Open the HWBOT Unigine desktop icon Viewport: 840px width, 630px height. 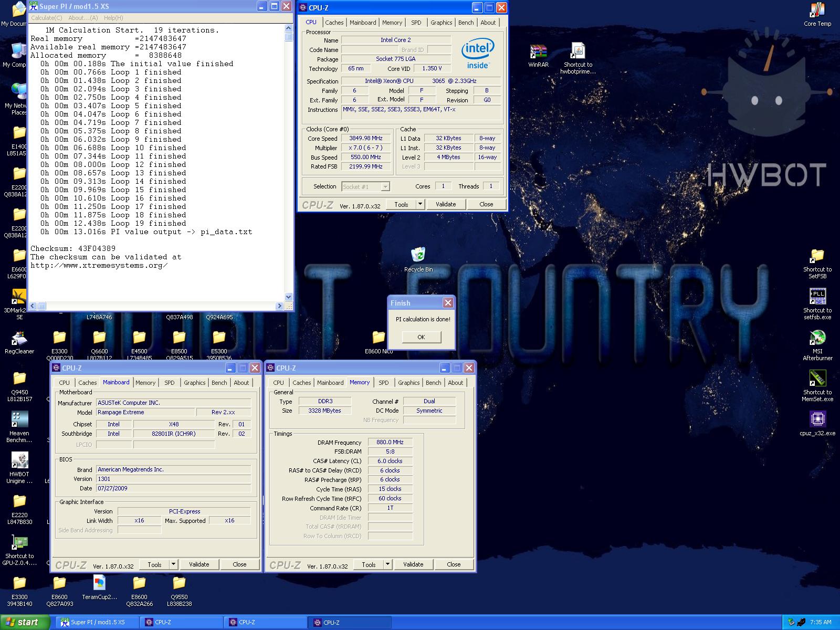(x=19, y=460)
